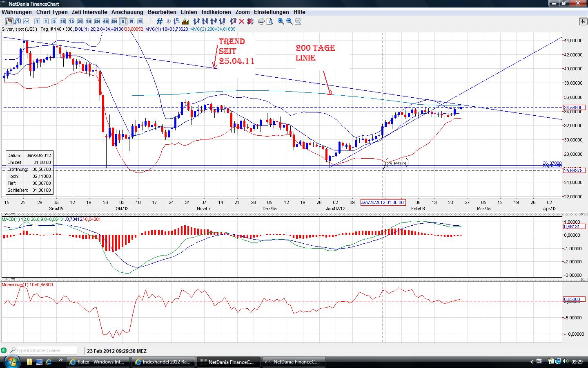588x368 pixels.
Task: Open the Indikatoren menu
Action: (216, 12)
